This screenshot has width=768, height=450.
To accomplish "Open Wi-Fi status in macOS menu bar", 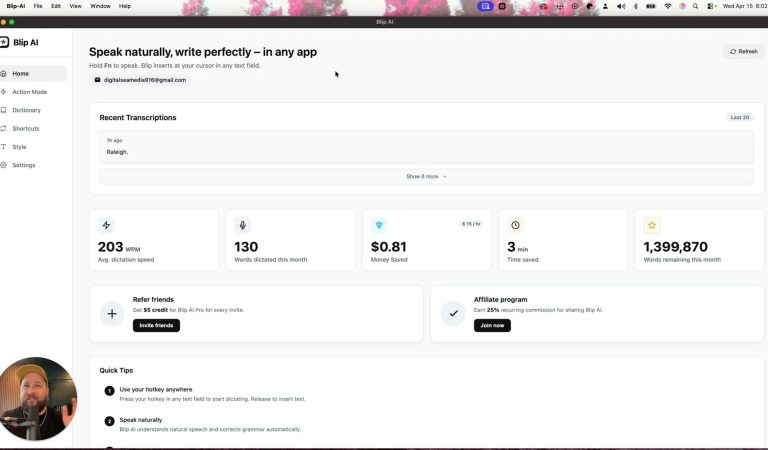I will [668, 6].
